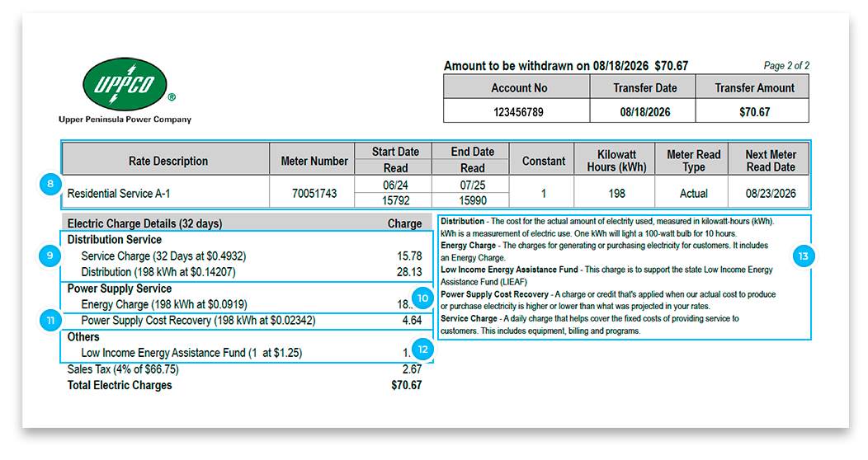The width and height of the screenshot is (868, 460).
Task: Click the 'Start Date' header
Action: pyautogui.click(x=395, y=152)
